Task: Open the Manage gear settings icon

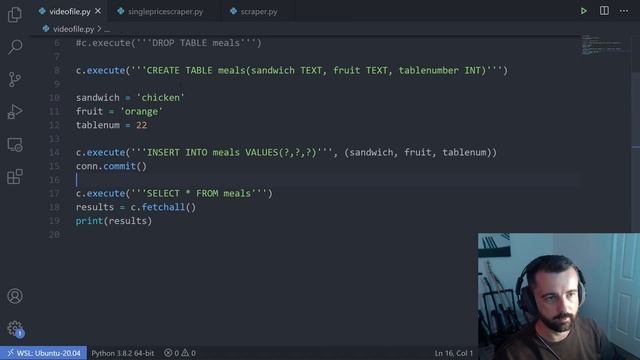Action: [x=15, y=328]
